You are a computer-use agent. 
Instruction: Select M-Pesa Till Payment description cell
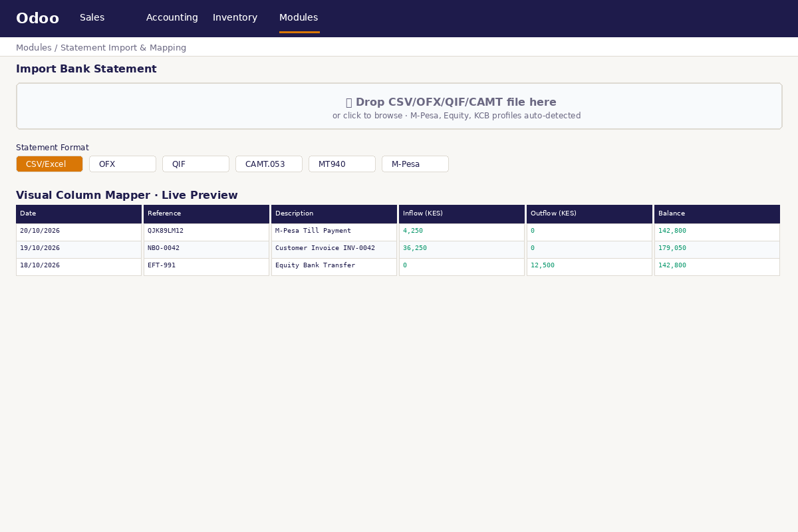click(334, 232)
